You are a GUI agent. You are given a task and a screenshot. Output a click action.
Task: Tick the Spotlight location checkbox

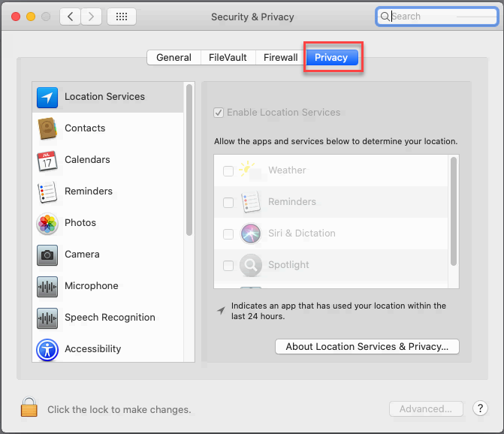(228, 265)
